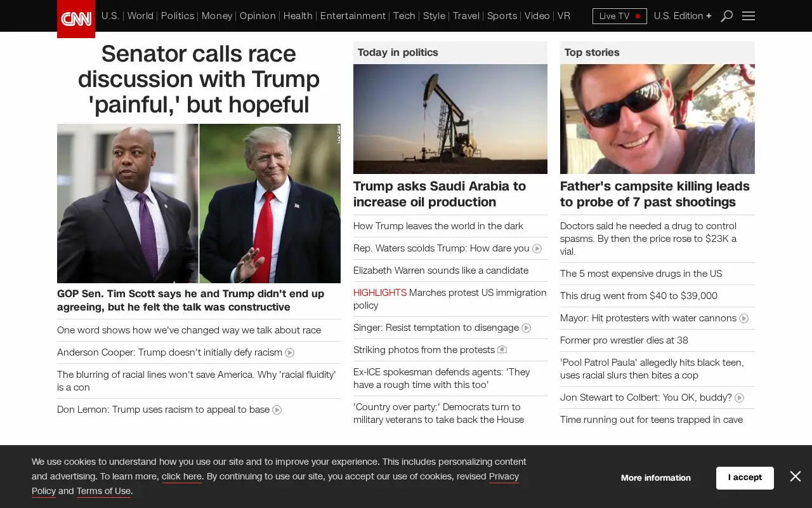812x508 pixels.
Task: Click camera icon beside Striking photos headline
Action: point(502,350)
